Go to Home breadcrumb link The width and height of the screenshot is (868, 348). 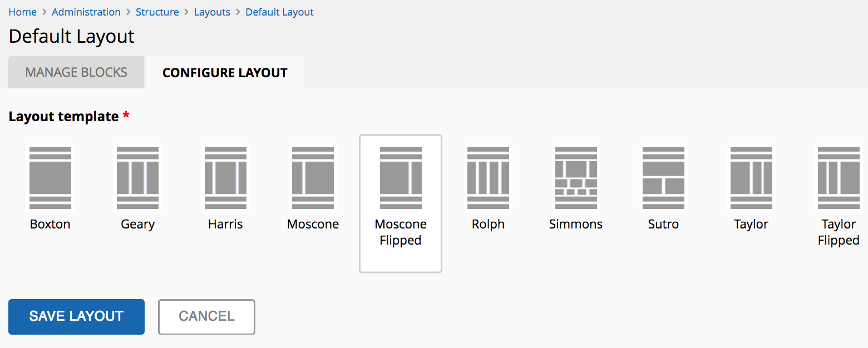(22, 12)
